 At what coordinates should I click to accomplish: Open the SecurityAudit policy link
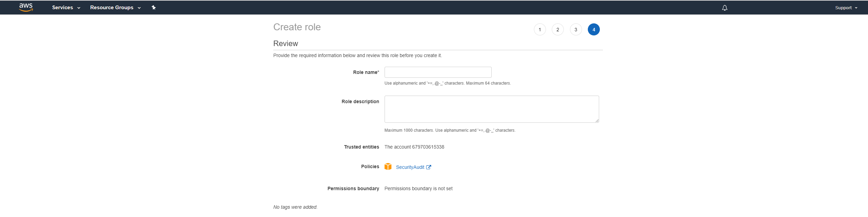(x=410, y=167)
